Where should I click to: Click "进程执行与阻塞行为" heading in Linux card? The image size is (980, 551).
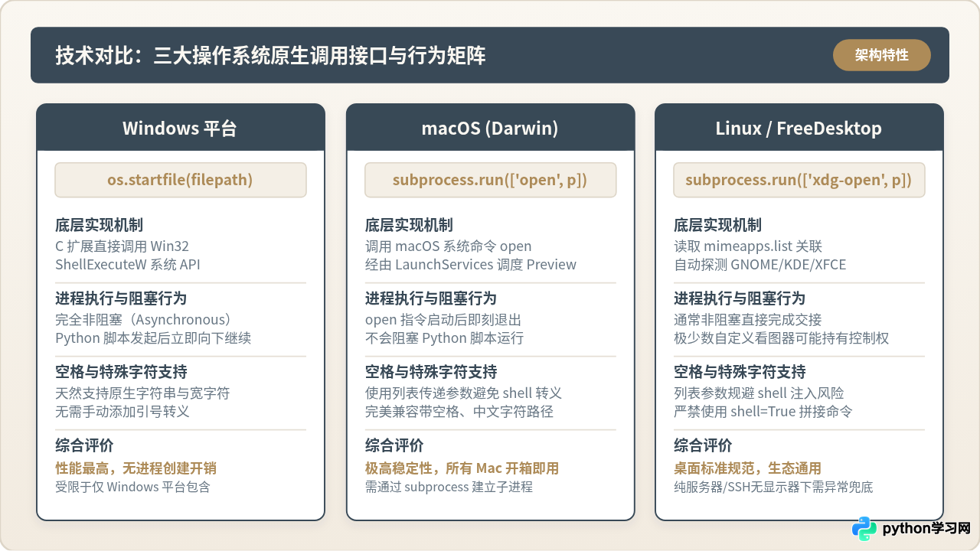click(x=740, y=298)
